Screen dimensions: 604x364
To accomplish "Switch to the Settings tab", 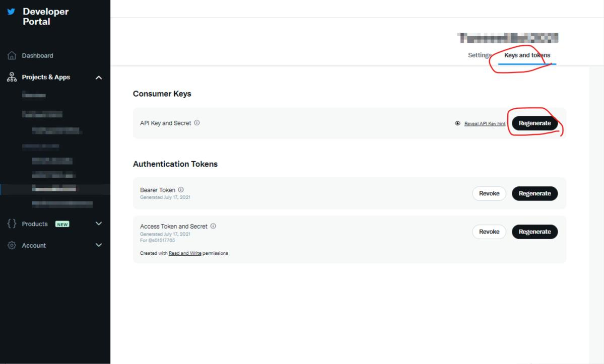I will pos(480,55).
